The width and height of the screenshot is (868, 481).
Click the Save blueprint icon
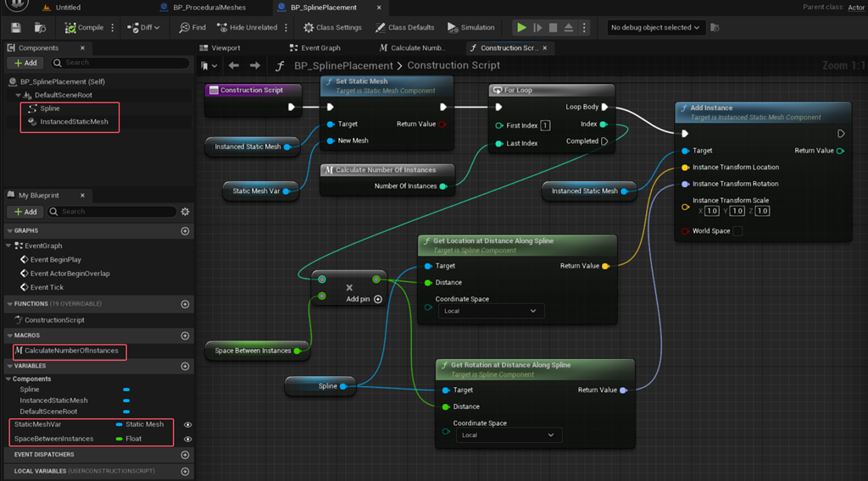(x=16, y=28)
